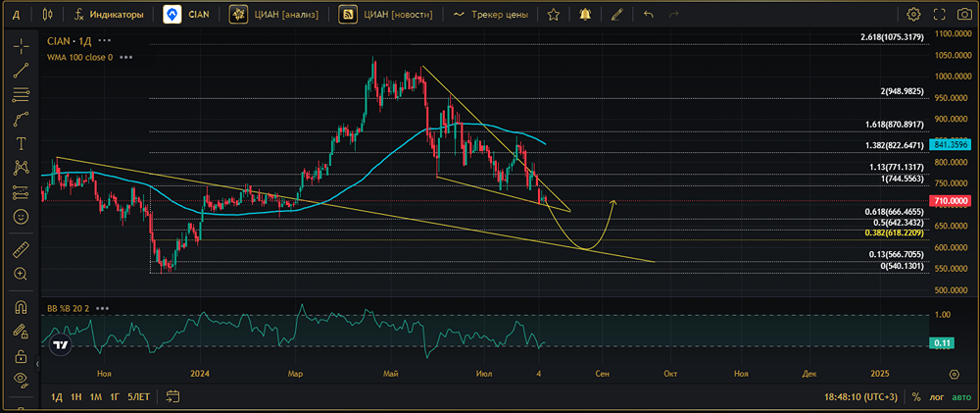
Task: Select the trend line drawing tool
Action: [x=22, y=70]
